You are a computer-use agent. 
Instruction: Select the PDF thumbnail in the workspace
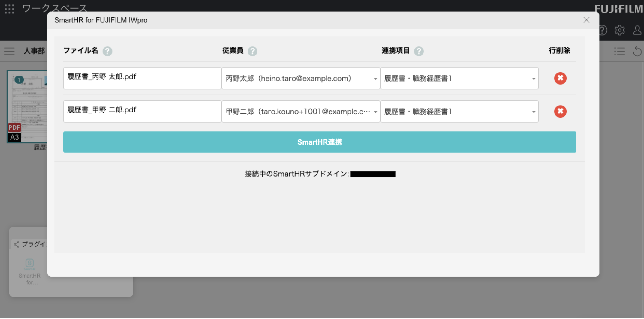coord(27,106)
